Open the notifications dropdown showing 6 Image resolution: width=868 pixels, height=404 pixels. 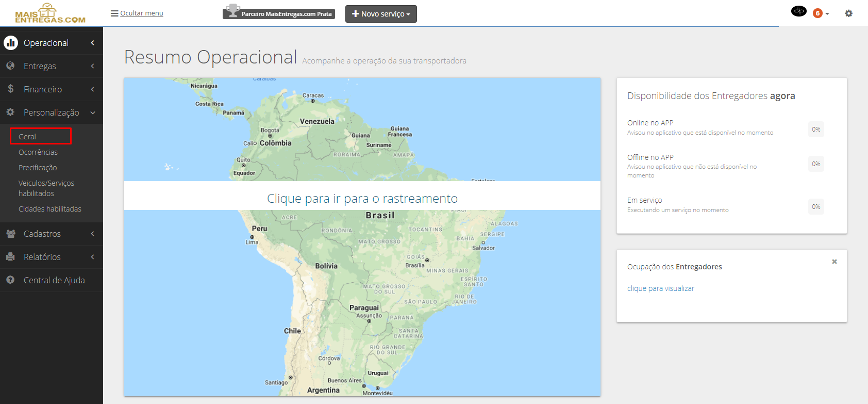pos(821,13)
